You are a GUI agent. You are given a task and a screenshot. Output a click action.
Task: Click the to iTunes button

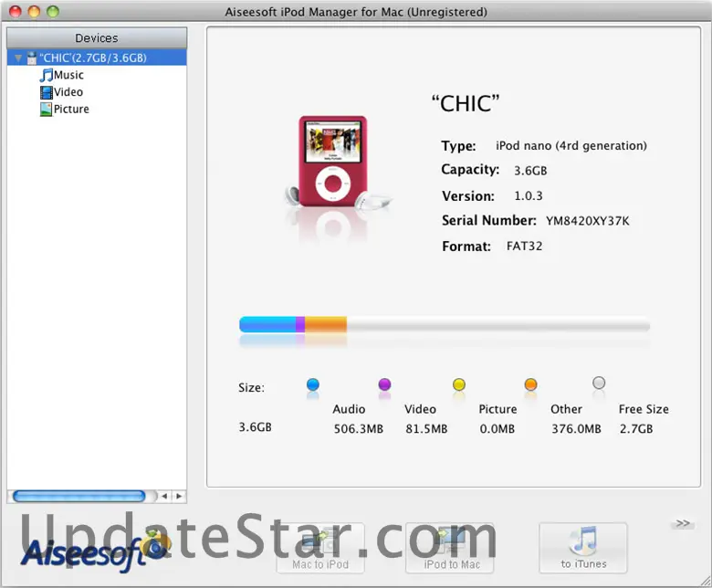(x=583, y=548)
